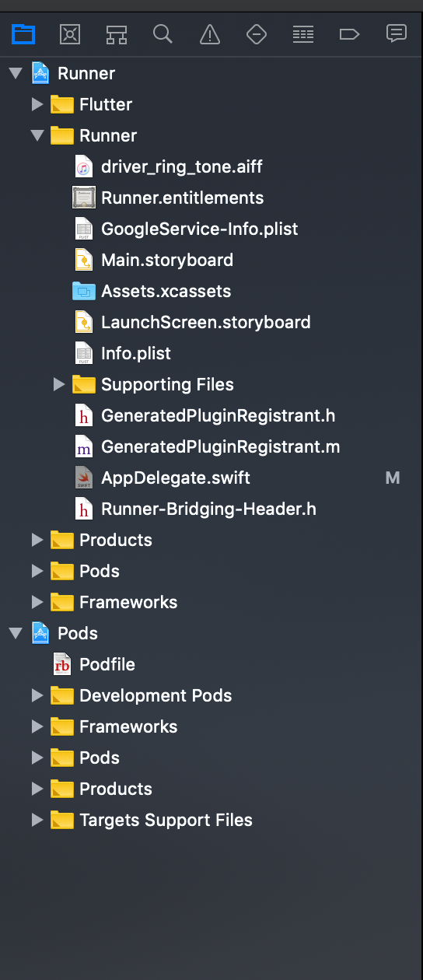Viewport: 423px width, 980px height.
Task: Switch to the Debug navigator
Action: pos(303,34)
